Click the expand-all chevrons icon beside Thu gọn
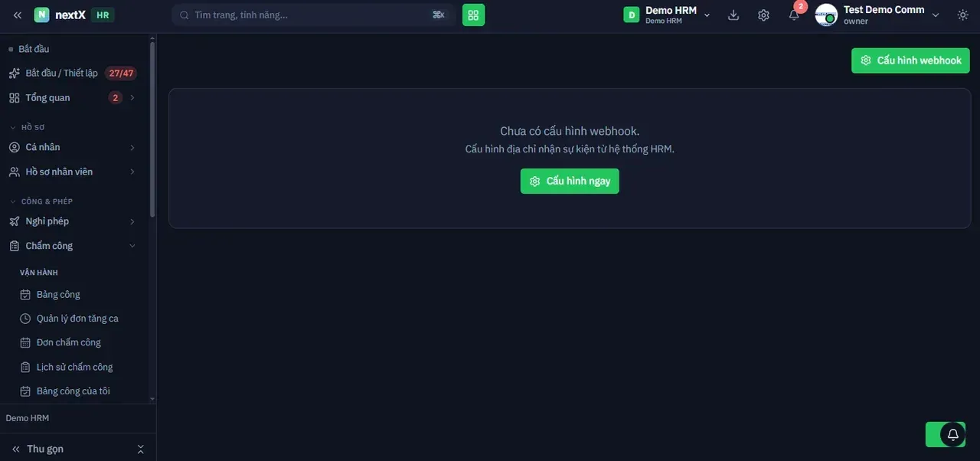 pos(140,449)
